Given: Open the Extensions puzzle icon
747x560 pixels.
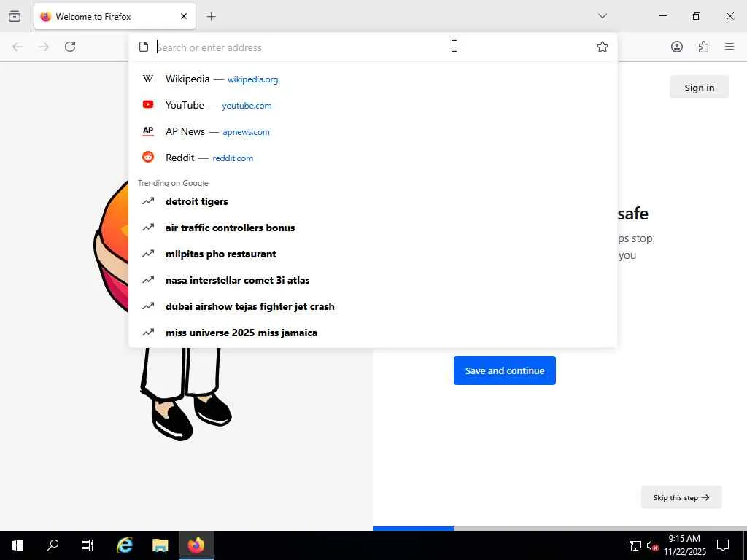Looking at the screenshot, I should click(x=703, y=47).
